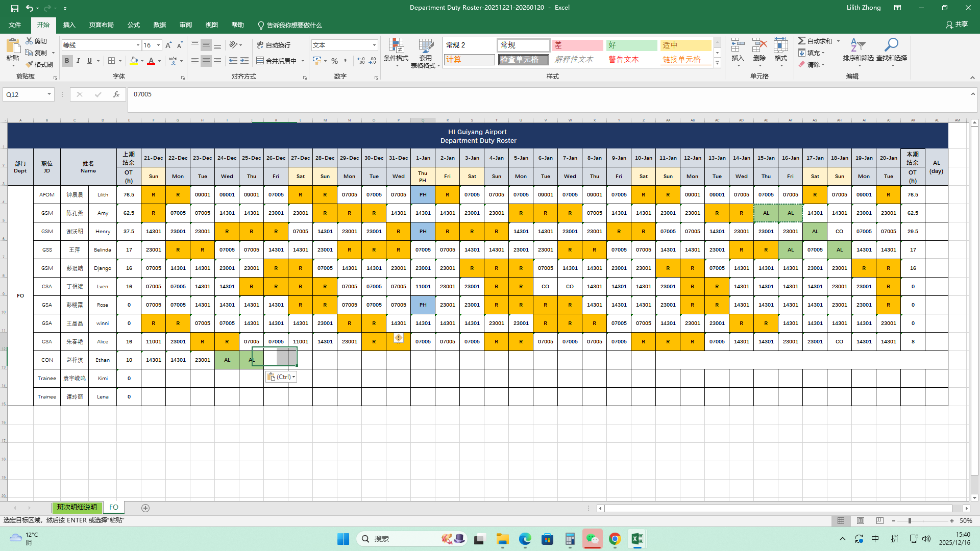Toggle Bold formatting button
This screenshot has height=551, width=980.
67,61
